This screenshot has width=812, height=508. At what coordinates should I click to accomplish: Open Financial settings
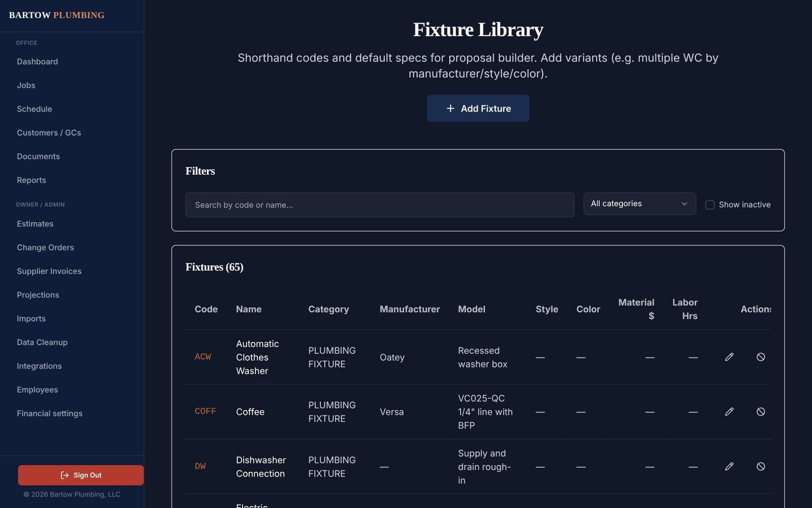pos(50,413)
